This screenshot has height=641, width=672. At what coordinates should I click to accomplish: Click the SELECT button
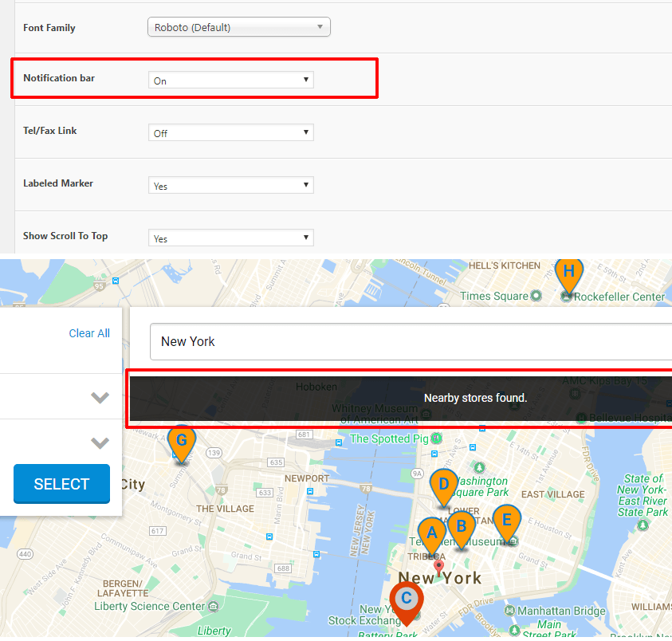coord(61,484)
